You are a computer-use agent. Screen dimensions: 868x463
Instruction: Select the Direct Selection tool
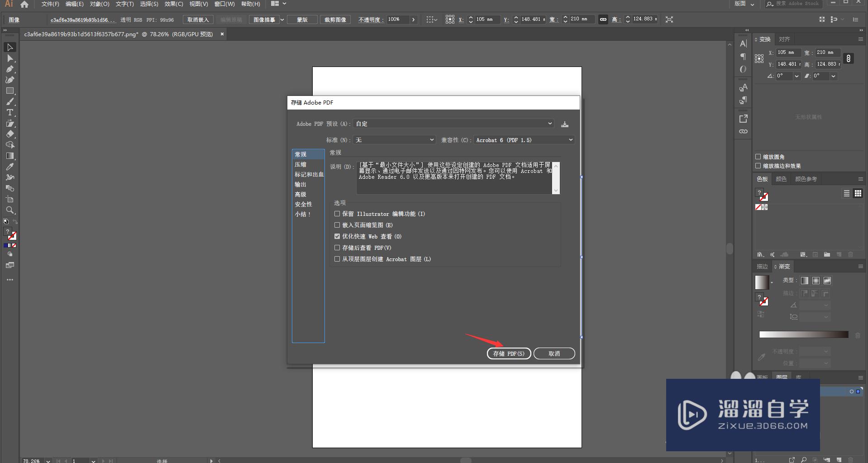point(10,58)
